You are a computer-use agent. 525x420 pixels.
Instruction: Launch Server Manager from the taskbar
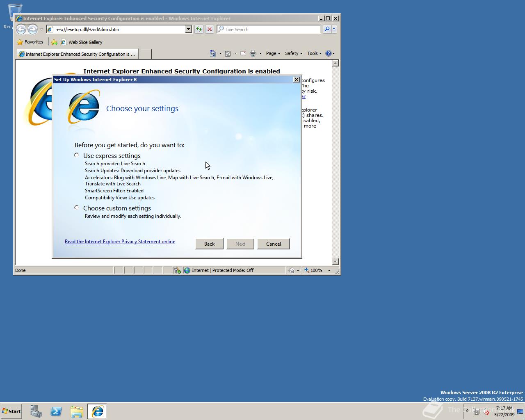pyautogui.click(x=36, y=411)
